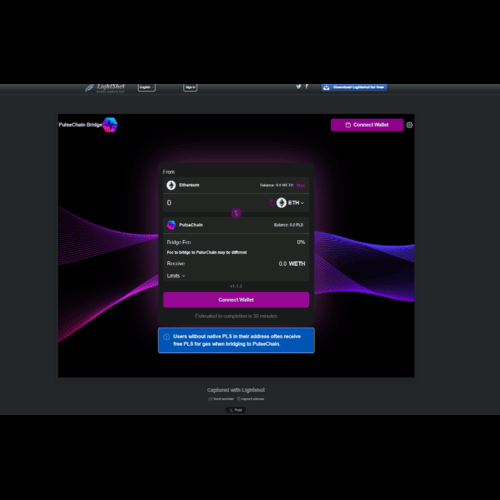Click Download Lightshot for free button
Viewport: 500px width, 500px height.
pos(354,87)
